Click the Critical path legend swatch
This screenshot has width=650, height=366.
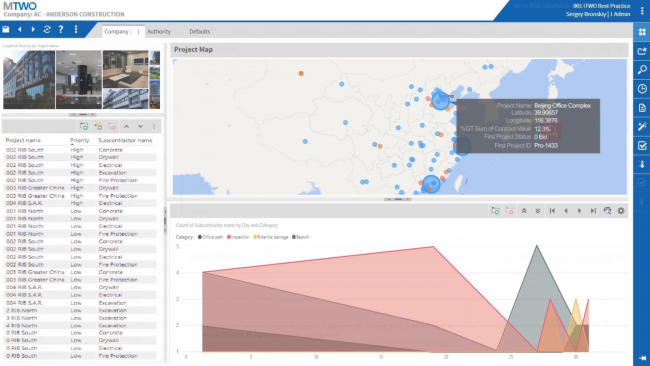click(200, 237)
